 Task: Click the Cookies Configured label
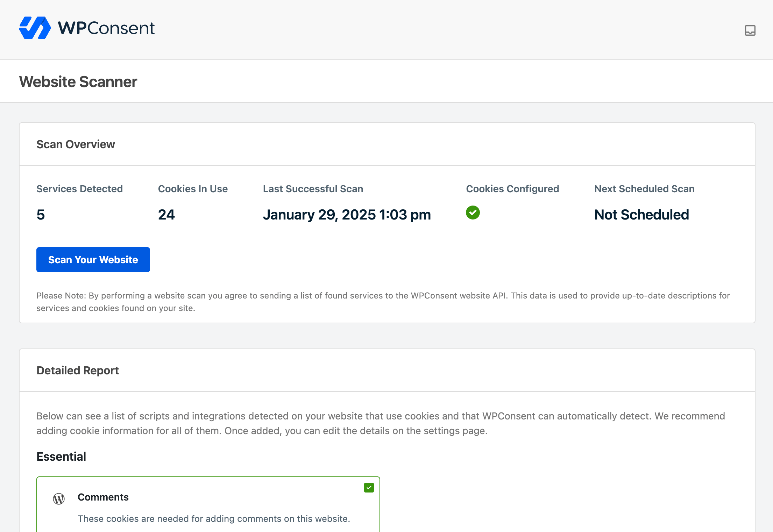(512, 189)
